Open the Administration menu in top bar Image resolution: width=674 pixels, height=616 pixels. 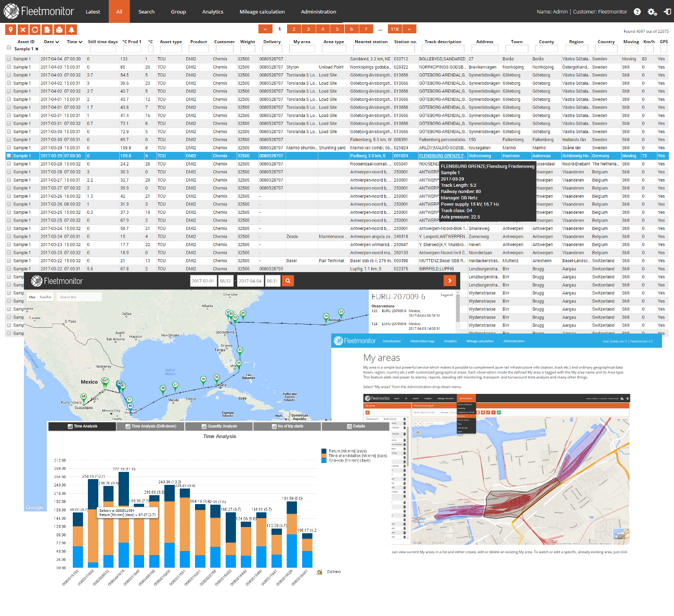click(x=318, y=11)
